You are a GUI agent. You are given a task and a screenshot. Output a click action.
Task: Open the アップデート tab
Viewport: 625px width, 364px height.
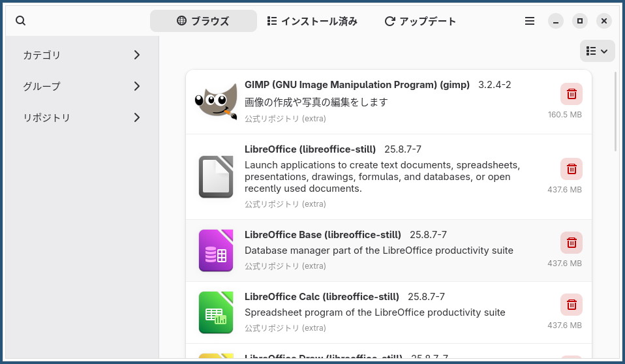pos(420,21)
